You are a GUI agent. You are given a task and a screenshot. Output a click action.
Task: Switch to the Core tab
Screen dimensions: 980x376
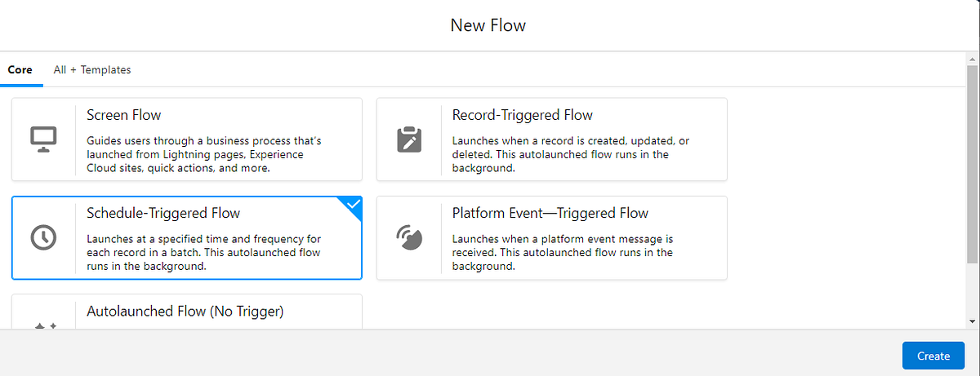click(x=20, y=70)
